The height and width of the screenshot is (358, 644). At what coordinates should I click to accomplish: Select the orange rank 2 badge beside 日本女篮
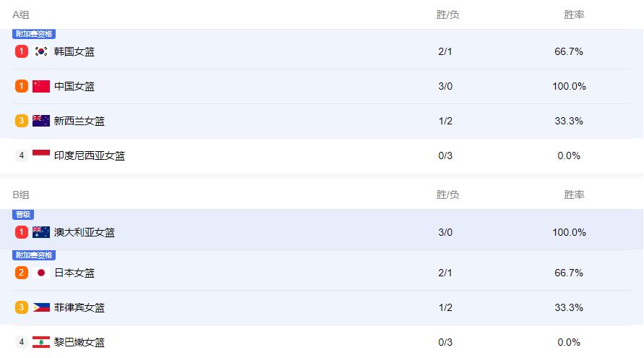point(22,273)
